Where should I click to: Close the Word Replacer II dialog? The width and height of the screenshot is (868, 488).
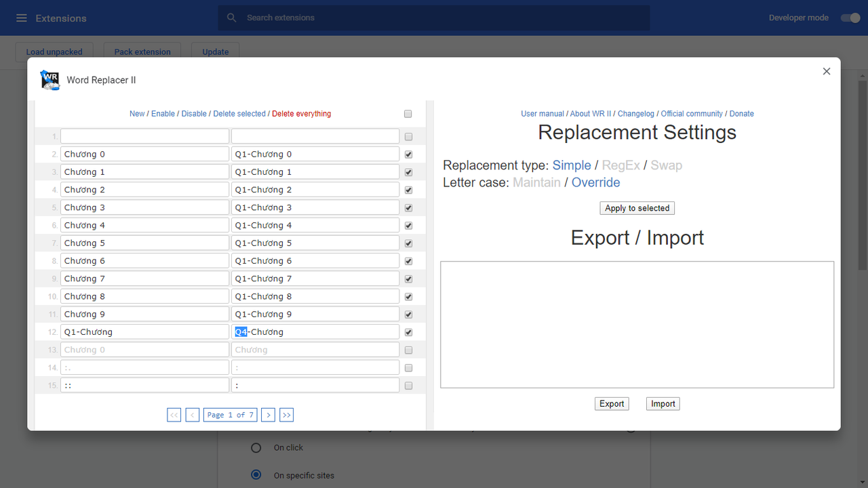pyautogui.click(x=826, y=71)
